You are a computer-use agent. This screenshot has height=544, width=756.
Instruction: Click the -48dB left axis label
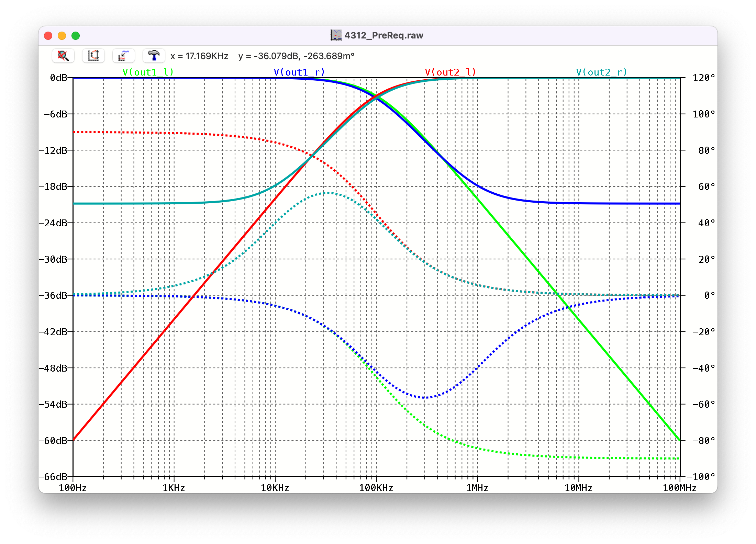[53, 368]
